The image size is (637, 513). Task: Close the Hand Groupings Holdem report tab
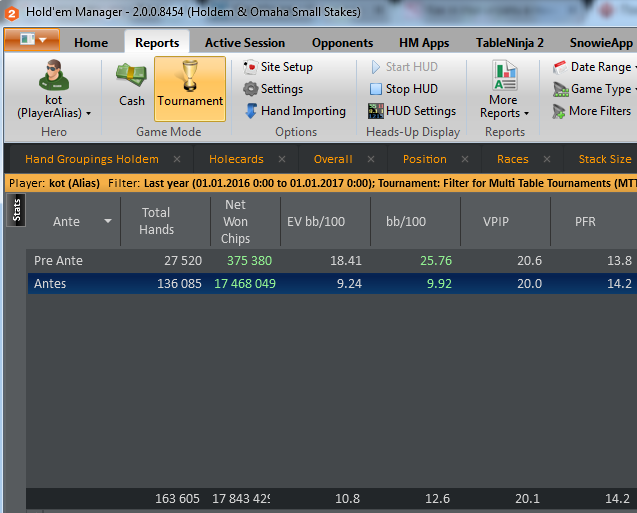[177, 159]
